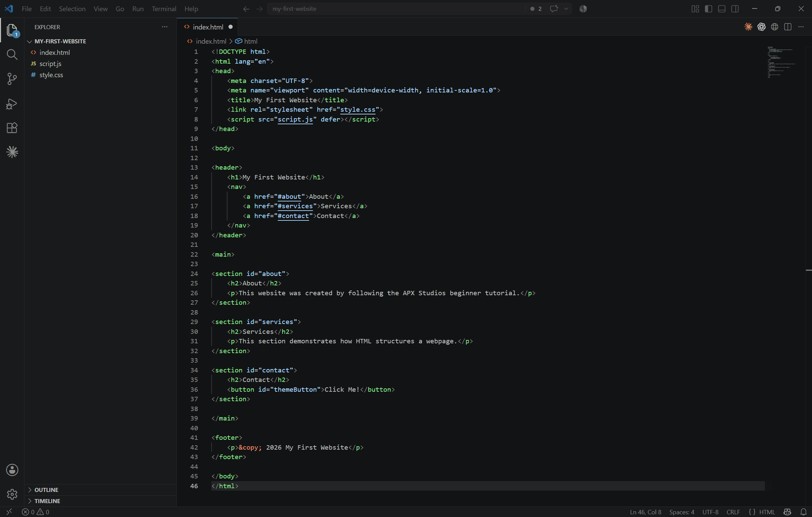Screen dimensions: 812x517
Task: Open the Run menu
Action: click(138, 9)
